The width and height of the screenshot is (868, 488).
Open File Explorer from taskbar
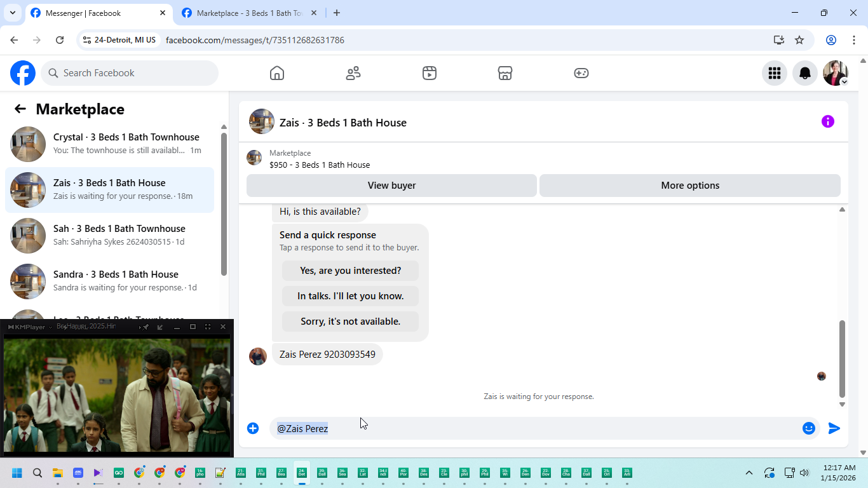point(58,473)
